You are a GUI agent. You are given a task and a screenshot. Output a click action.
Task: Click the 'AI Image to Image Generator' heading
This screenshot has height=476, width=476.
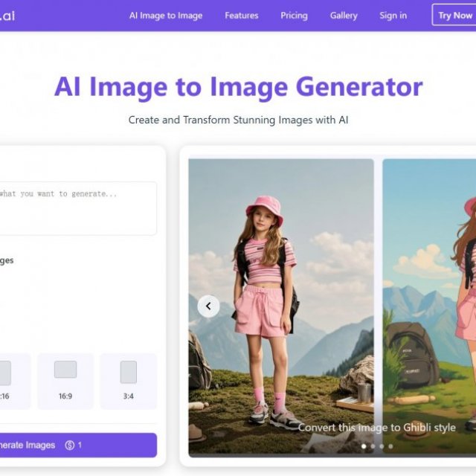coord(238,87)
